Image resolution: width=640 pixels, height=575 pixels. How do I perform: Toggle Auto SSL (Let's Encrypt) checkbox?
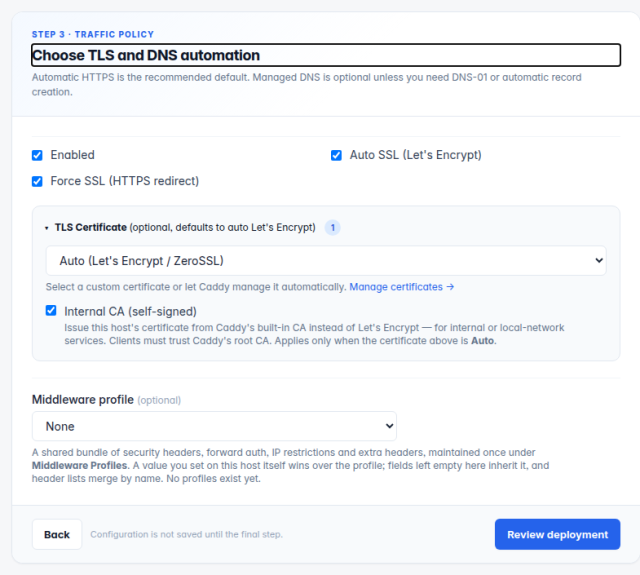point(336,155)
